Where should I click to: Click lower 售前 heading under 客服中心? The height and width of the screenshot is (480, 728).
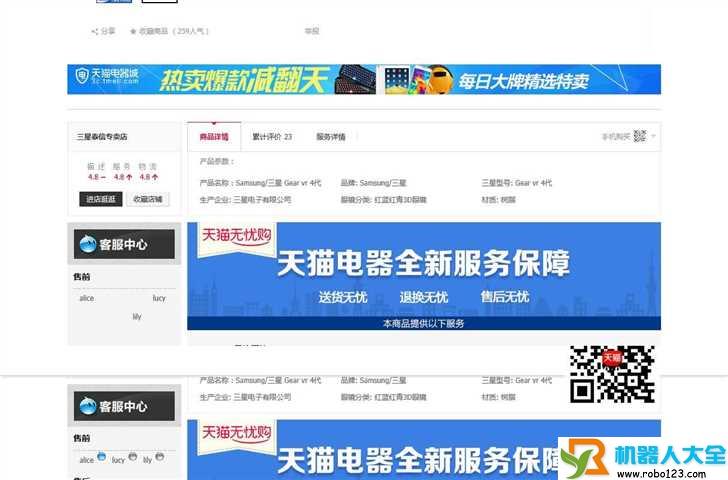pyautogui.click(x=82, y=438)
